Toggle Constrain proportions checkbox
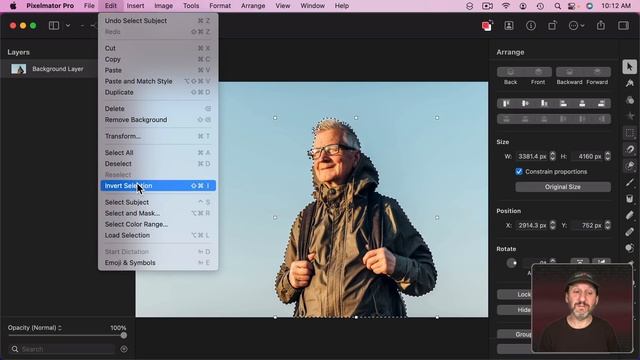 coord(519,171)
